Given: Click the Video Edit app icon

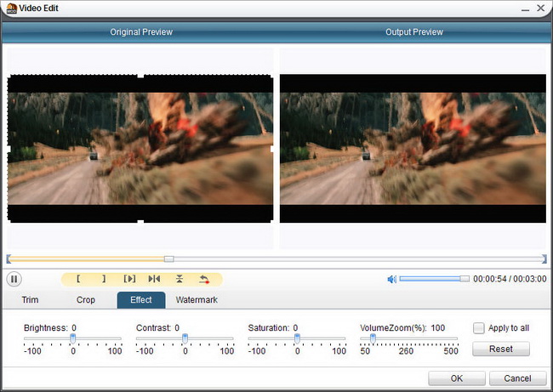Looking at the screenshot, I should 12,9.
